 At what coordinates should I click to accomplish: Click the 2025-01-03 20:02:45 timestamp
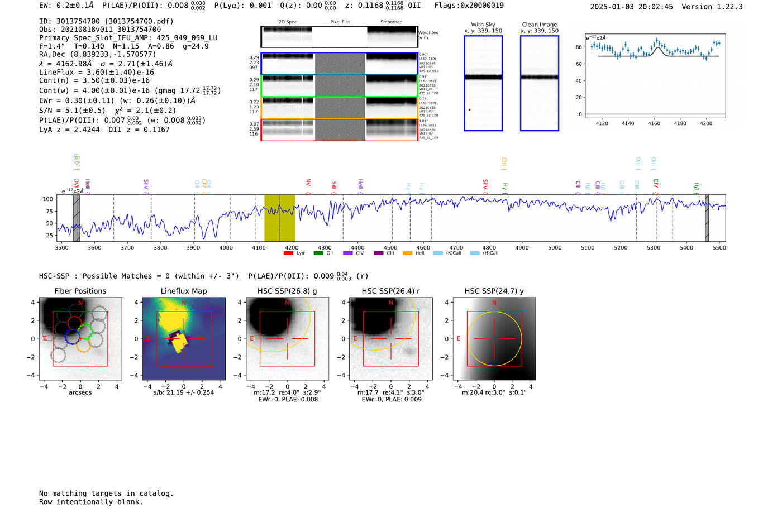[x=631, y=7]
